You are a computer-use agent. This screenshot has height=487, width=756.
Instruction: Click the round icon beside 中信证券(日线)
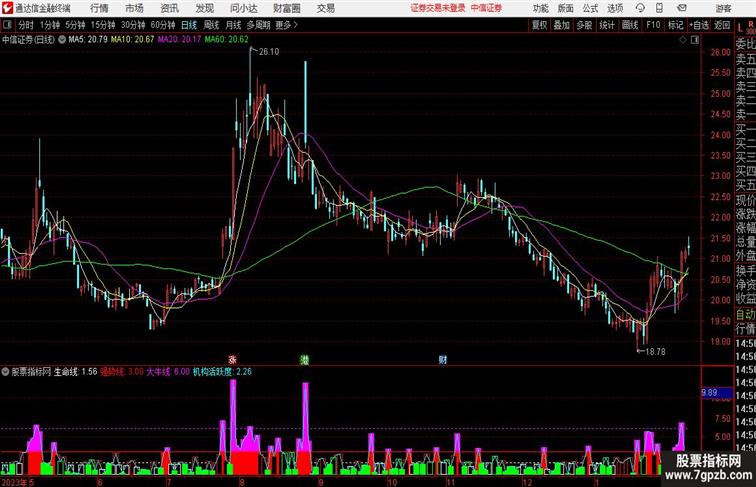pyautogui.click(x=62, y=40)
